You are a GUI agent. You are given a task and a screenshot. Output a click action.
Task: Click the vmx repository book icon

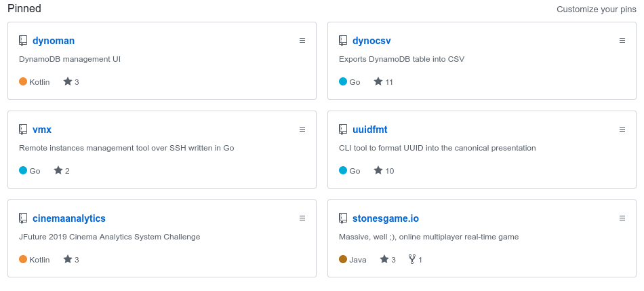(x=23, y=130)
